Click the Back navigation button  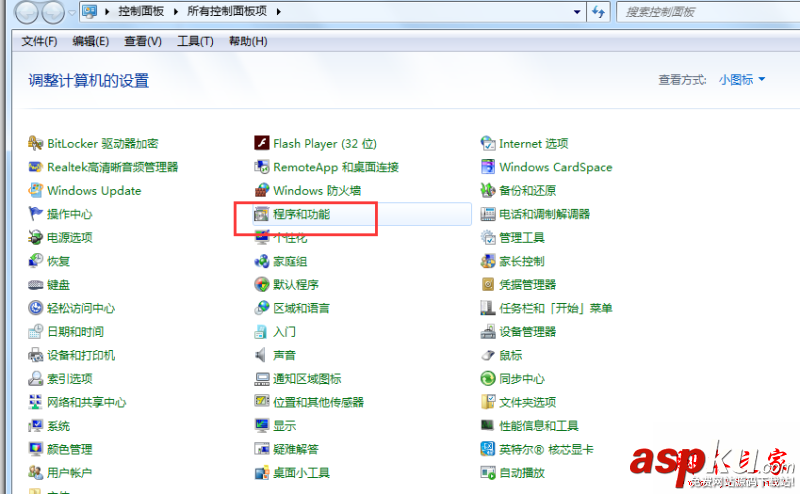coord(27,12)
